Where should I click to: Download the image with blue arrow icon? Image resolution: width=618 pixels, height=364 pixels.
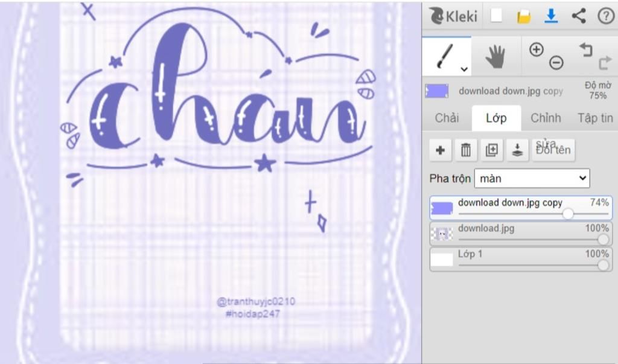551,16
